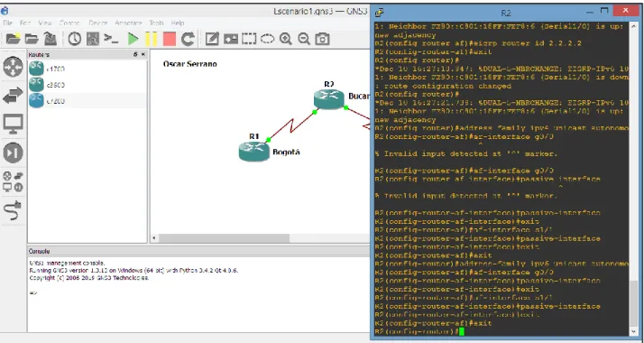Browse security devices icon
Screen dimensions: 644x343
pyautogui.click(x=14, y=153)
